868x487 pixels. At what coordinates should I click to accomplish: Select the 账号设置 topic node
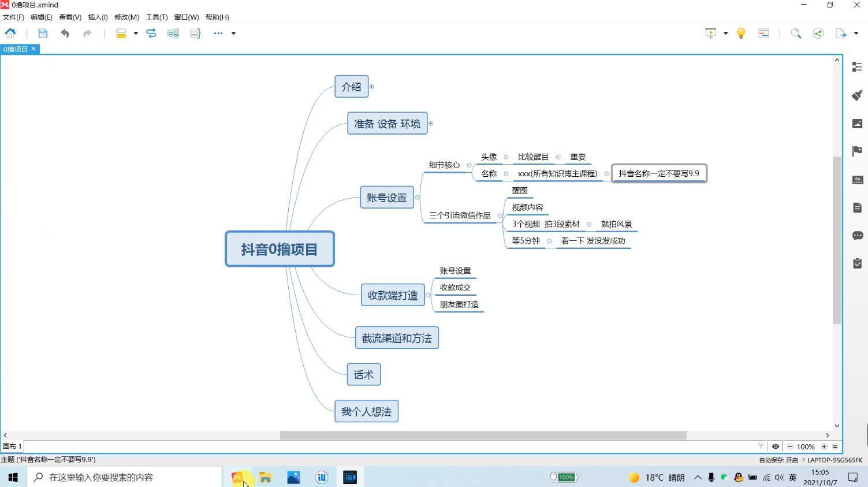click(386, 197)
